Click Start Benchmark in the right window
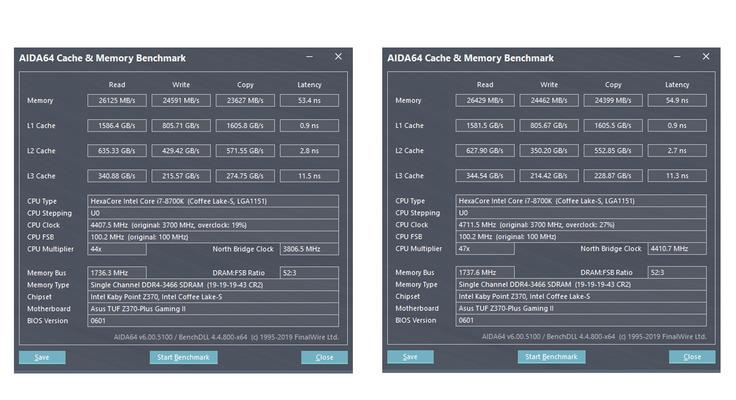 pyautogui.click(x=552, y=357)
